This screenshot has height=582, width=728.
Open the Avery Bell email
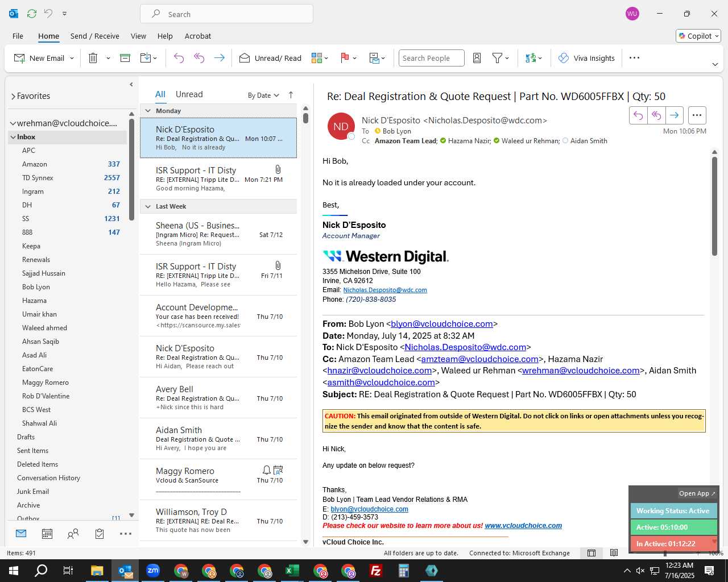[x=218, y=398]
